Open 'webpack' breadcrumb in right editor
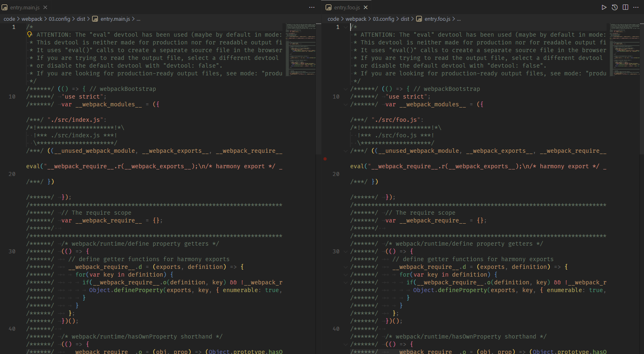The image size is (644, 354). [356, 19]
